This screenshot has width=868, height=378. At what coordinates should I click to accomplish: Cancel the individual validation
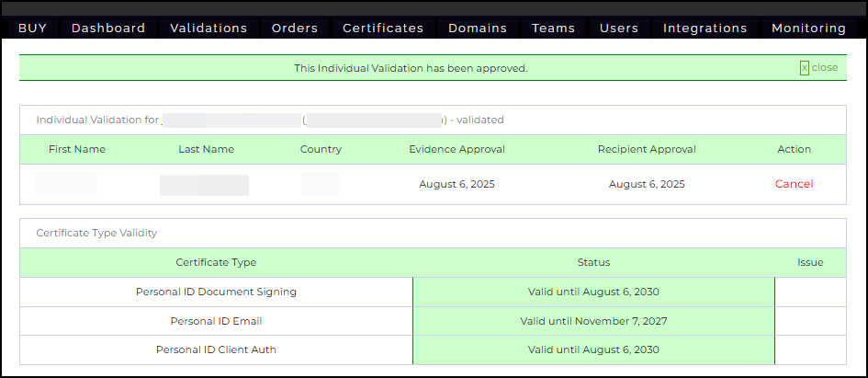pos(794,184)
